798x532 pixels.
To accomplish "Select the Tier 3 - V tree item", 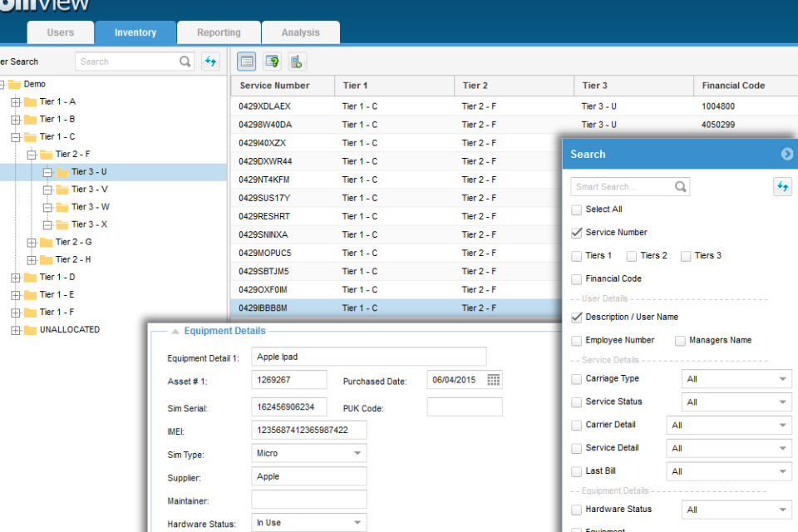I will click(x=90, y=190).
